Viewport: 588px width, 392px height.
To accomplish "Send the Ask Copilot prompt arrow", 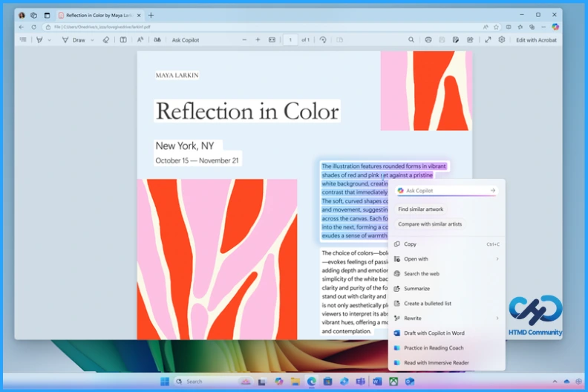I will coord(493,191).
